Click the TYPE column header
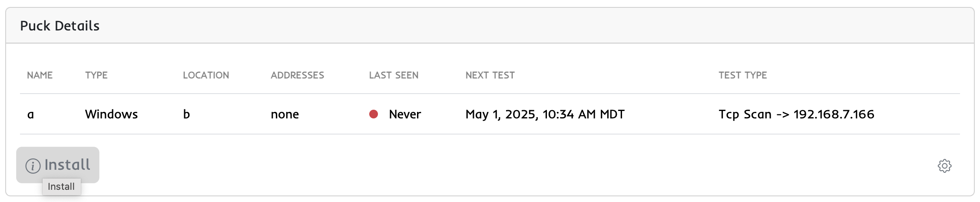The width and height of the screenshot is (980, 202). pyautogui.click(x=96, y=75)
